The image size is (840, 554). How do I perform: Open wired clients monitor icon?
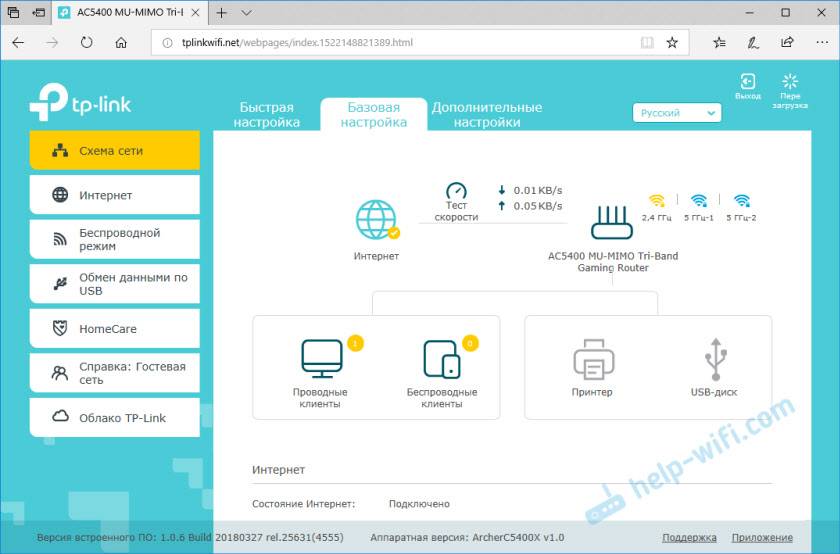tap(321, 357)
